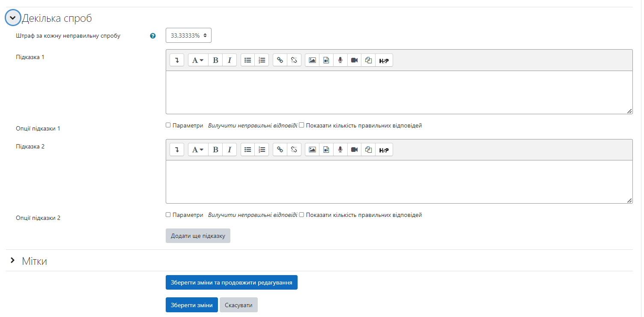Screen dimensions: 644x317
Task: Insert image in Підказка 1 editor
Action: tap(312, 60)
